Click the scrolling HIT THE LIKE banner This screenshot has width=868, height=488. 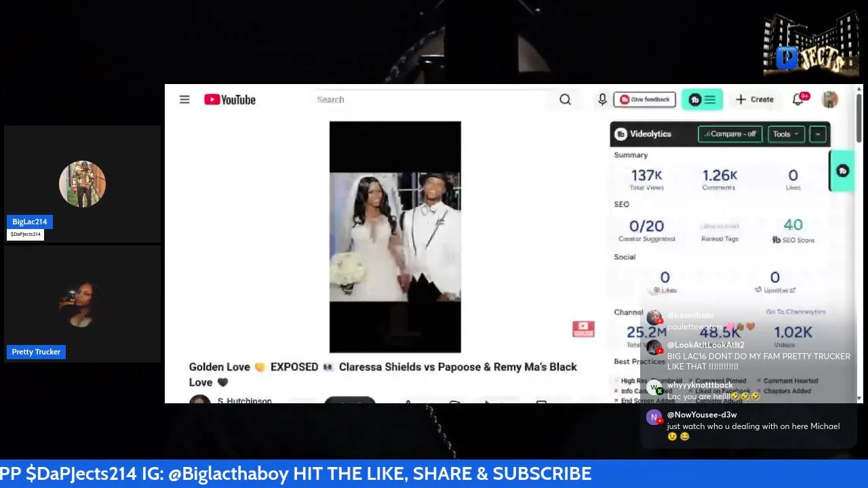pos(296,474)
